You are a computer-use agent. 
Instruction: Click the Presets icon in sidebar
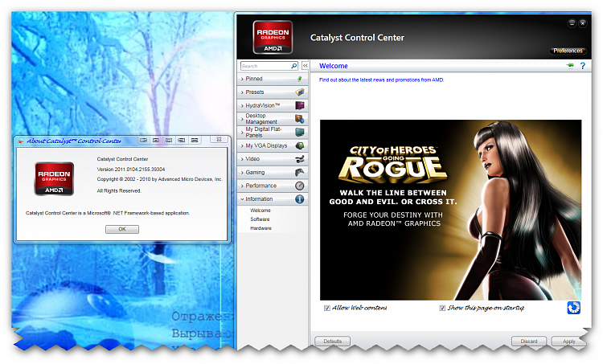click(x=300, y=92)
